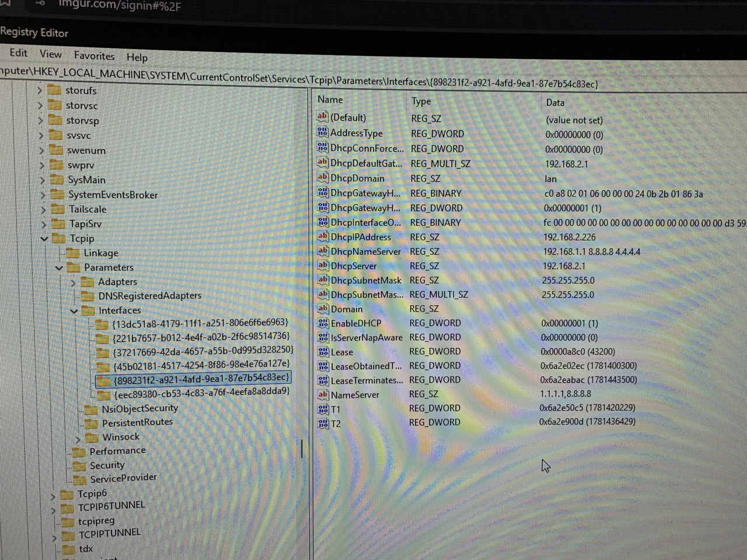
Task: Sort values by the Type column header
Action: [x=421, y=101]
